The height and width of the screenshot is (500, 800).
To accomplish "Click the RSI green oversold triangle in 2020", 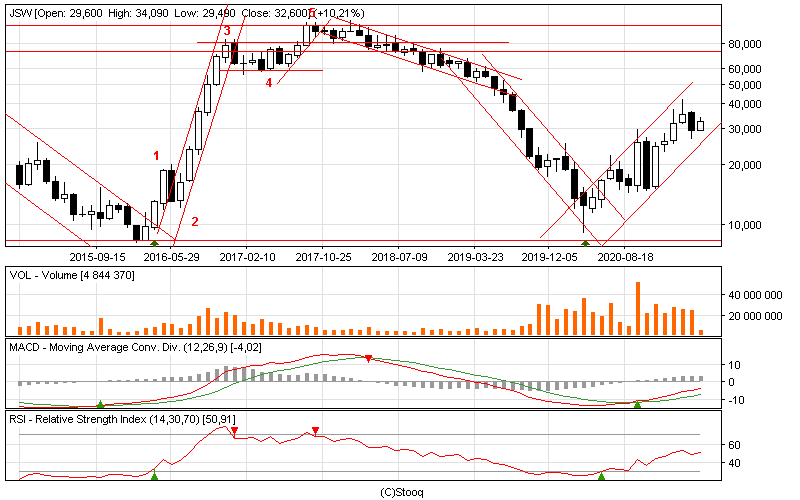I will [x=601, y=476].
